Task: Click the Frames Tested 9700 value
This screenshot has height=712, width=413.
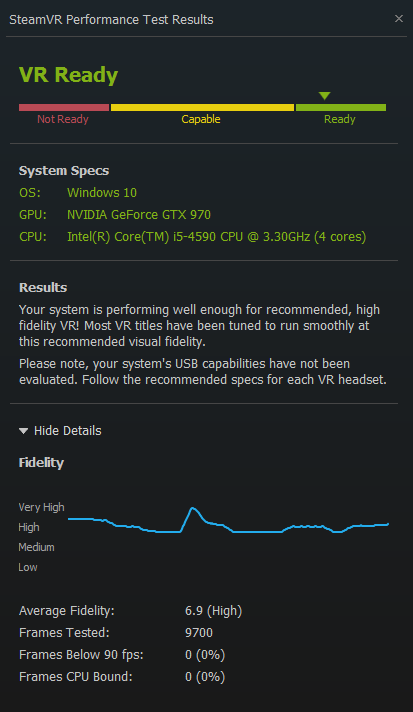Action: pos(199,633)
